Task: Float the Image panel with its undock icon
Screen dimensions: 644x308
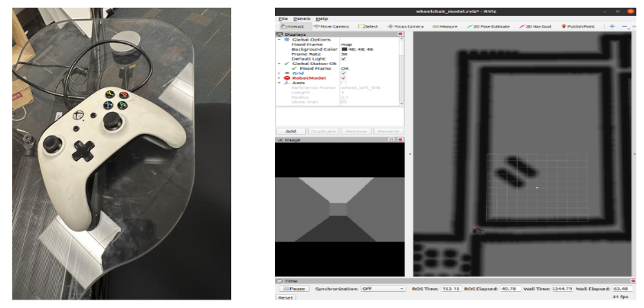Action: point(391,139)
